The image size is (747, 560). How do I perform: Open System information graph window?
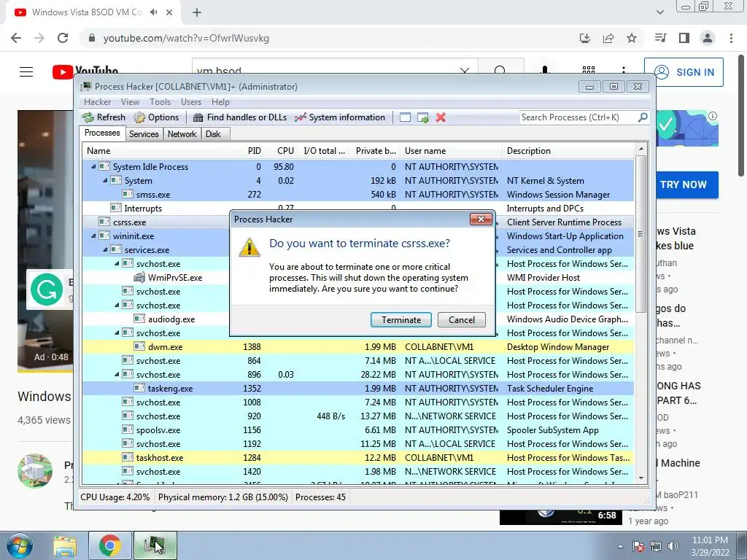pos(340,117)
